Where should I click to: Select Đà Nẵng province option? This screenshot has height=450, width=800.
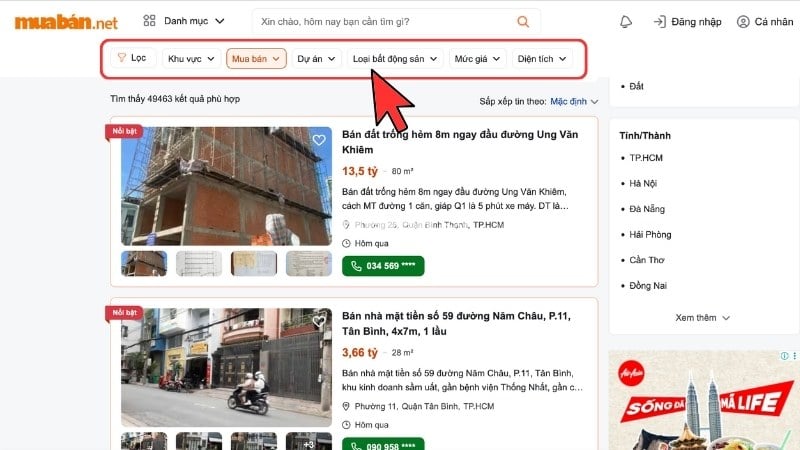[x=645, y=209]
